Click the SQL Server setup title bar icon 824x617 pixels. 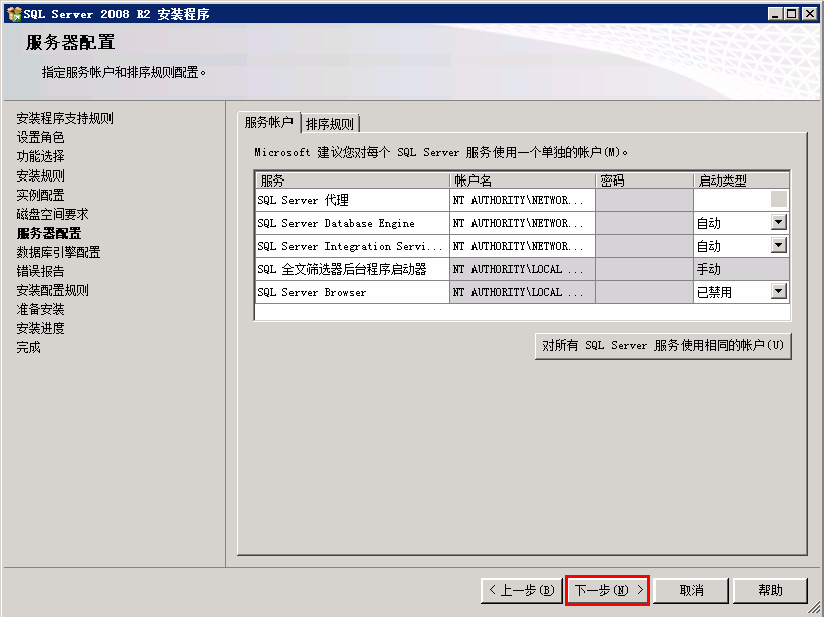[14, 14]
